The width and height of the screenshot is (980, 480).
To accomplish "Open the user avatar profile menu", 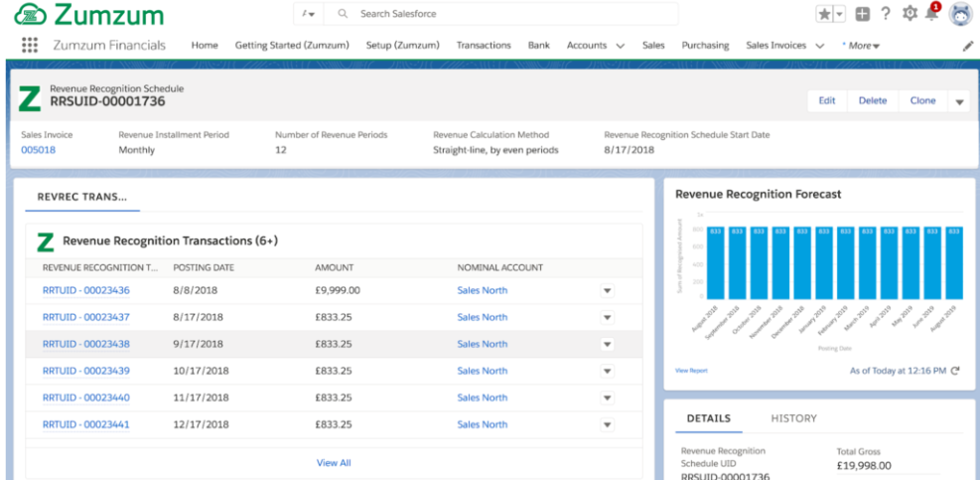I will tap(960, 14).
